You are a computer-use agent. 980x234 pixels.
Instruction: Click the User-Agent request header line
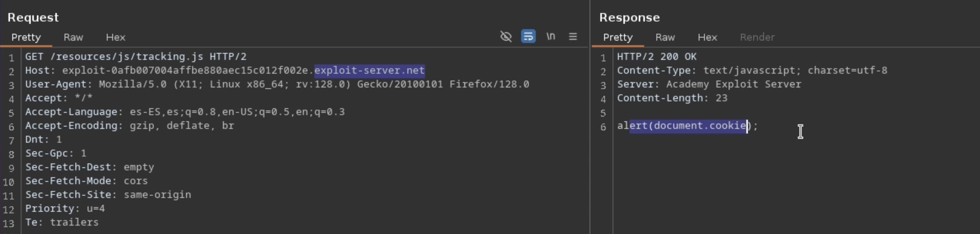(277, 84)
